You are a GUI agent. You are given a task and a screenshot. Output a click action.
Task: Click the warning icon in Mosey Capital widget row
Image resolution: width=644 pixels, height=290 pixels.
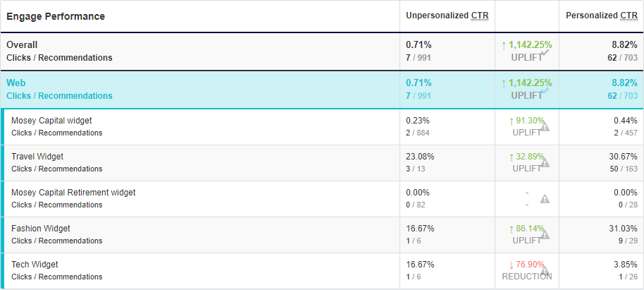[545, 127]
